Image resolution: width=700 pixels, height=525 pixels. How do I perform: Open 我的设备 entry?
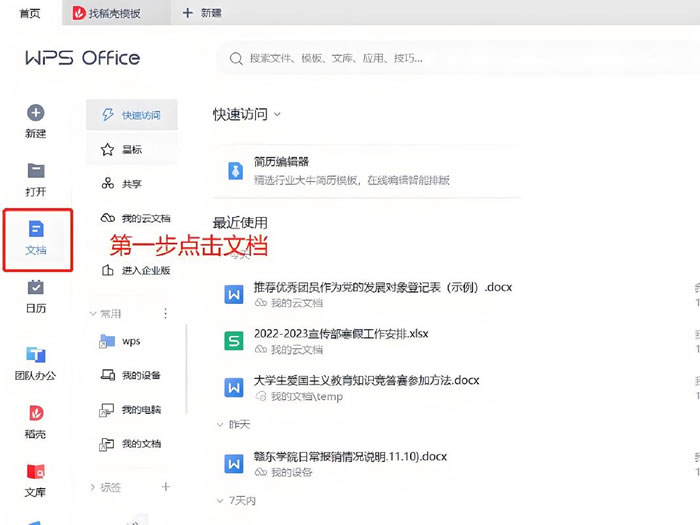[x=132, y=375]
